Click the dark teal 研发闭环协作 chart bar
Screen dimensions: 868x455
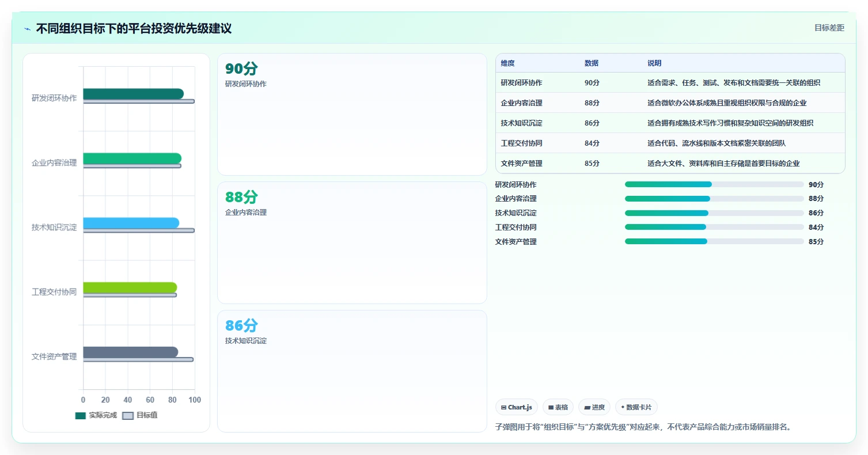(x=133, y=93)
